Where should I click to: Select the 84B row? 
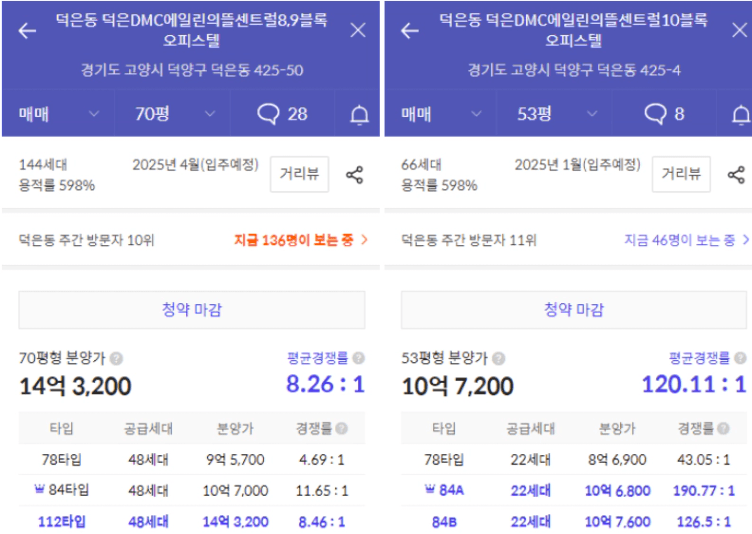click(x=574, y=521)
